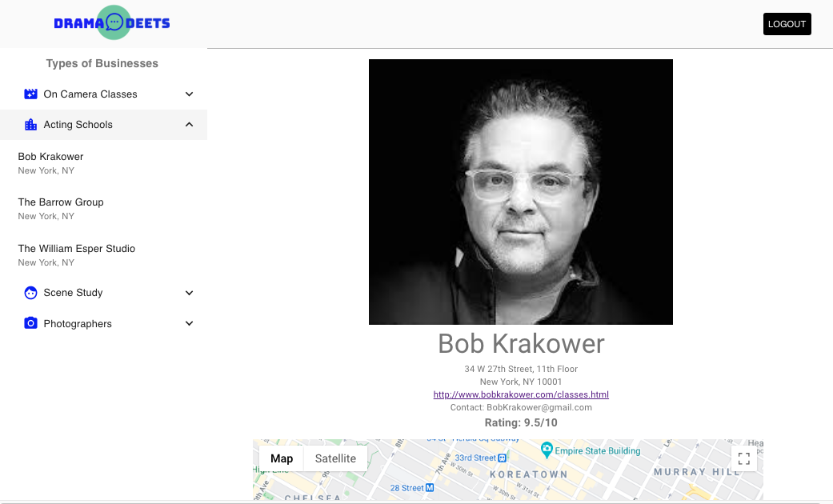
Task: Click the 33rd Street subway station icon
Action: coord(502,458)
